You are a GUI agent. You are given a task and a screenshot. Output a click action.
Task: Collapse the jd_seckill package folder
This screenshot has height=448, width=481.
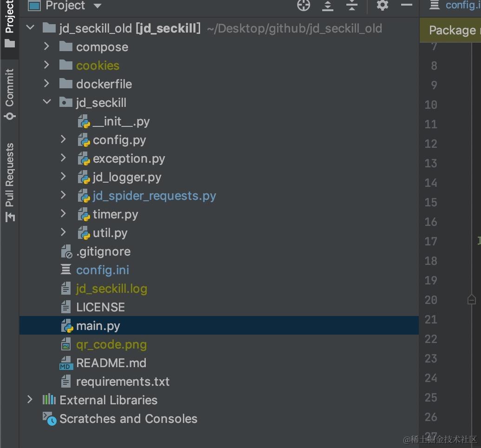tap(47, 102)
